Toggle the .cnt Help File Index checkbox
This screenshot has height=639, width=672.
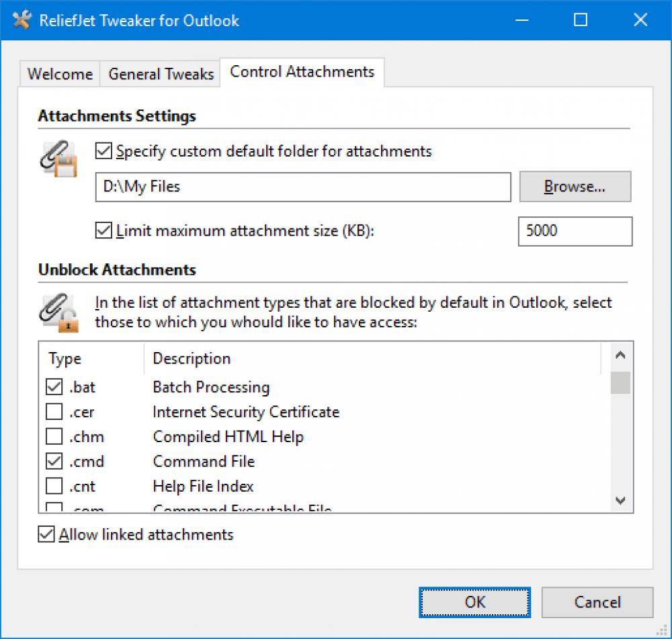54,486
